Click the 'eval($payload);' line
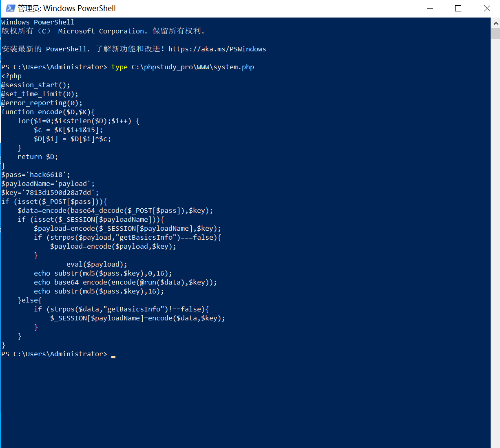 [97, 264]
